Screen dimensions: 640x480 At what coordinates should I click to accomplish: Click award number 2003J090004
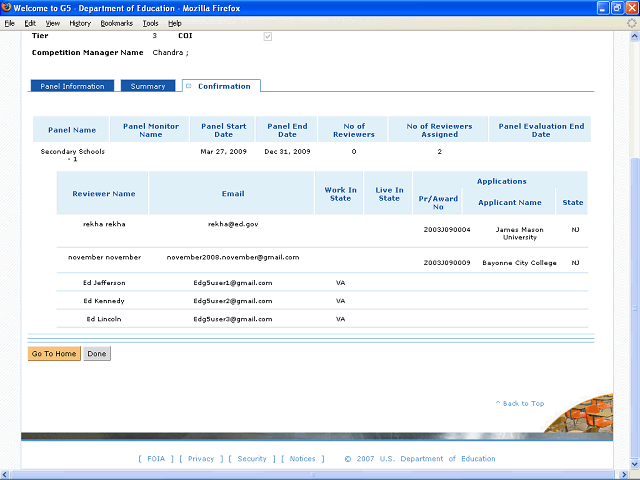(x=447, y=229)
